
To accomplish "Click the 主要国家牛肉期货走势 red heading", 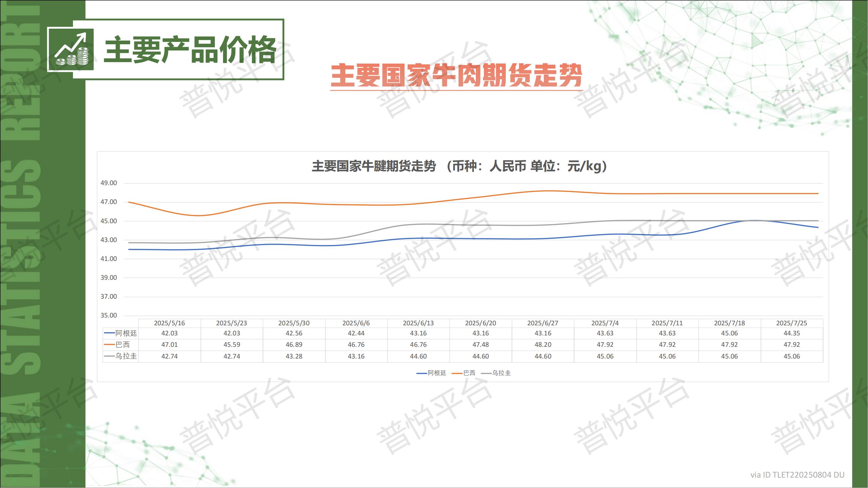I will (x=456, y=76).
